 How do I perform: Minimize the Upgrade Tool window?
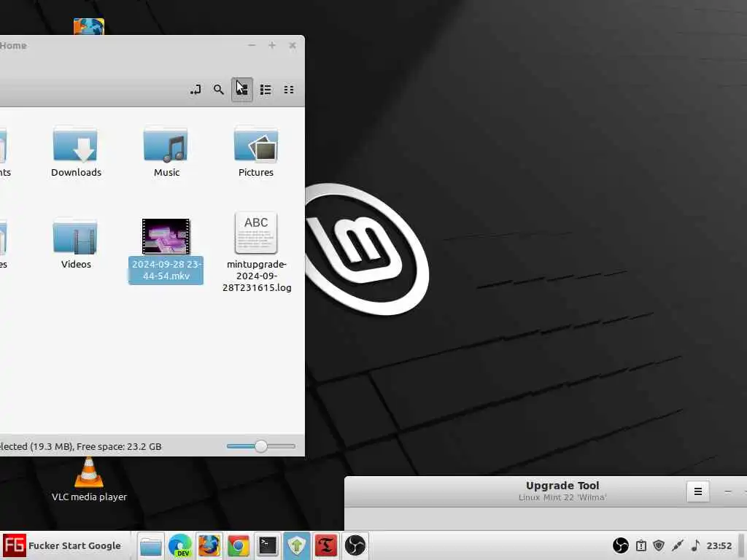point(728,491)
